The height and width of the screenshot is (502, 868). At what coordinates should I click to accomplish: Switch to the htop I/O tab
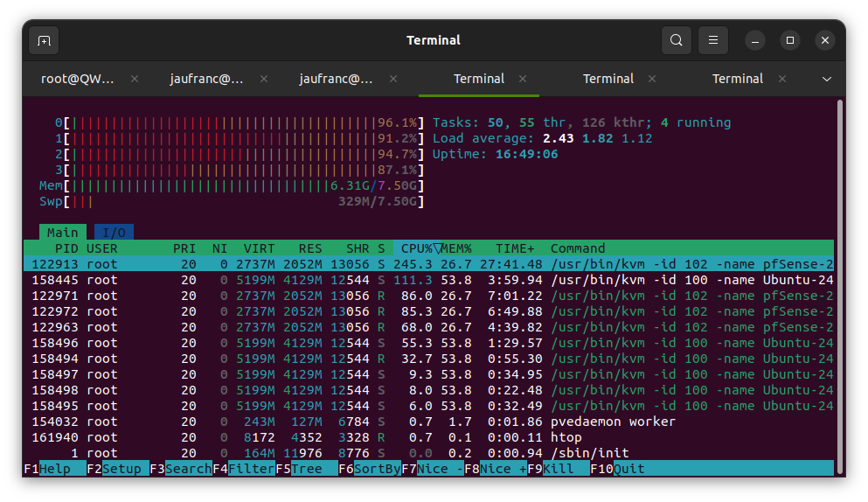tap(114, 232)
